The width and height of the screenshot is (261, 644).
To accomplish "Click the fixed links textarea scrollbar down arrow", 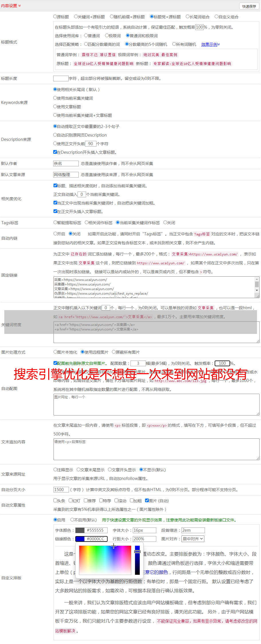I will [257, 290].
